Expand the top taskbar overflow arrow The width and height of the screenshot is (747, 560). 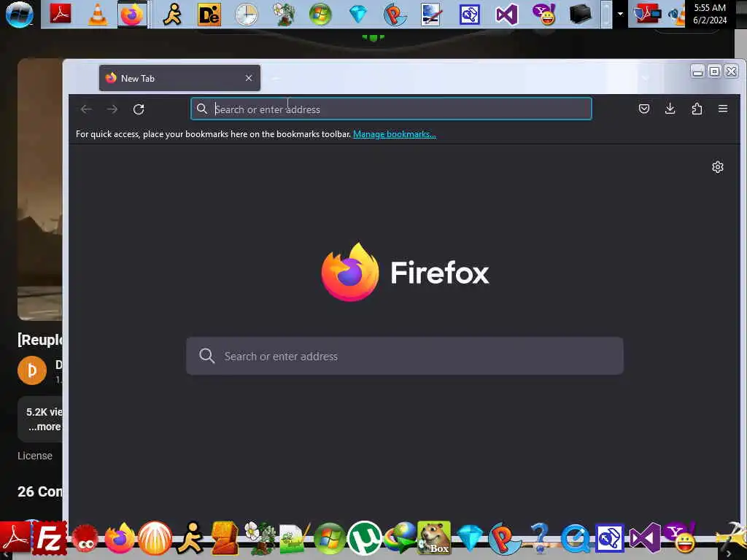click(x=620, y=14)
